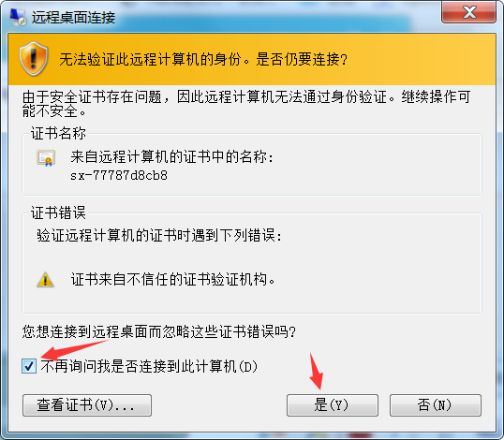
Task: Uncheck the 不再询问我是否连接到此计算机 checkbox
Action: 29,366
